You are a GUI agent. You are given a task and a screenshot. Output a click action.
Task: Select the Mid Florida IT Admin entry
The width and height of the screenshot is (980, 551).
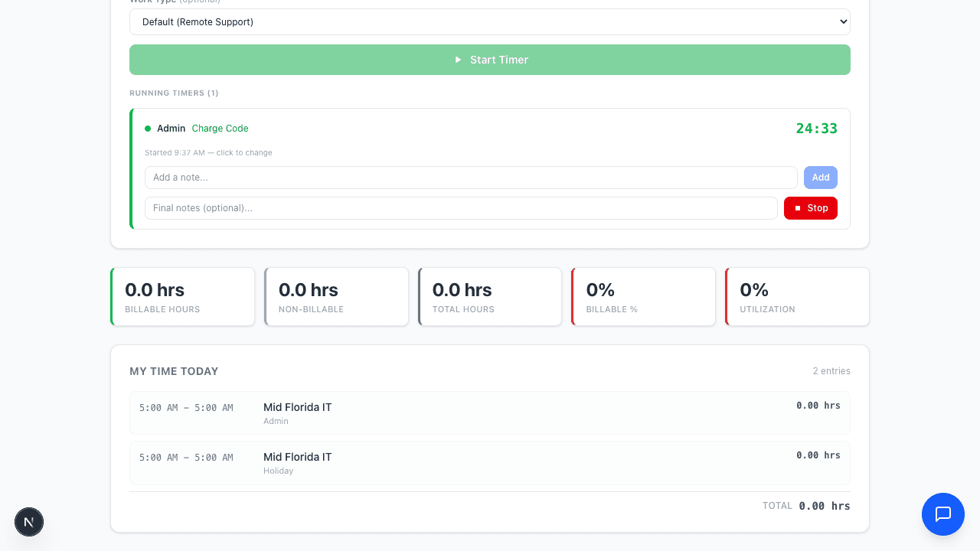490,413
